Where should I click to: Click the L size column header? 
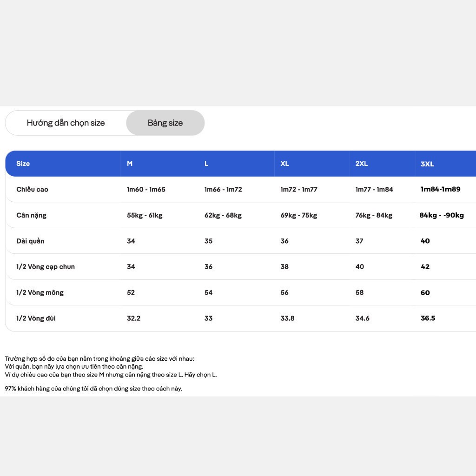(x=206, y=164)
